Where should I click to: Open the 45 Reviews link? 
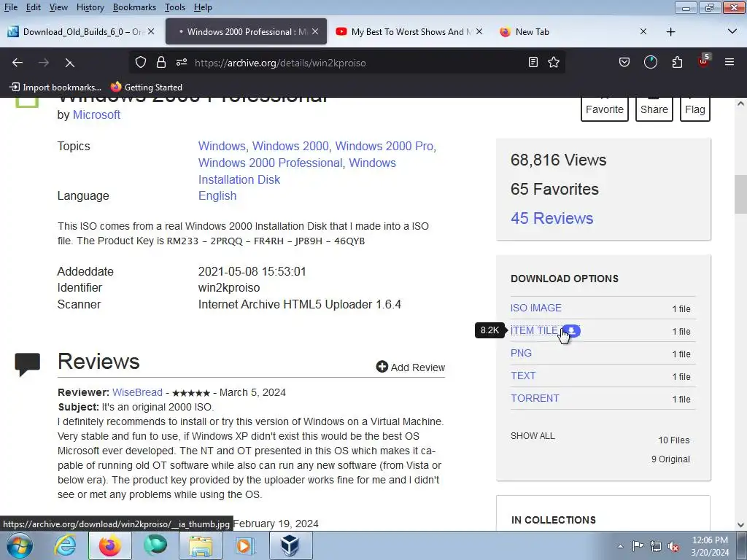click(551, 218)
